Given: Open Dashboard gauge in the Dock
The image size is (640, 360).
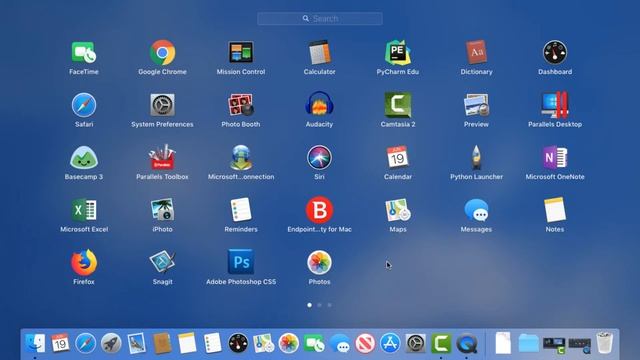Looking at the screenshot, I should [238, 343].
